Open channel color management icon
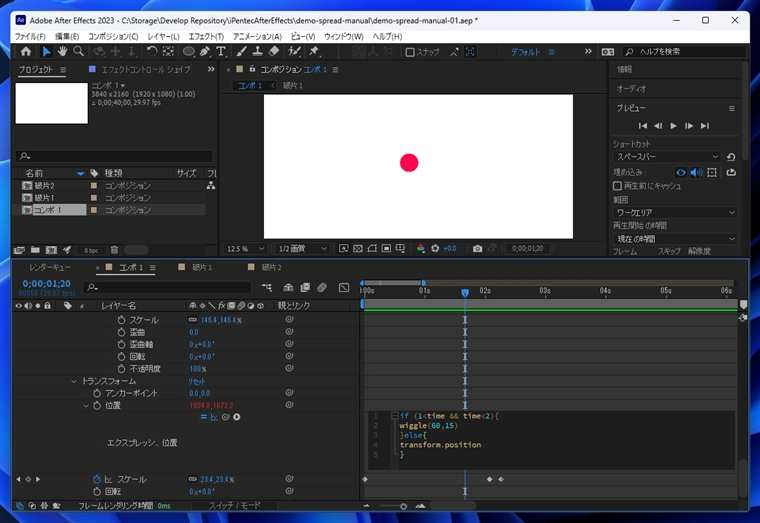 (x=421, y=249)
